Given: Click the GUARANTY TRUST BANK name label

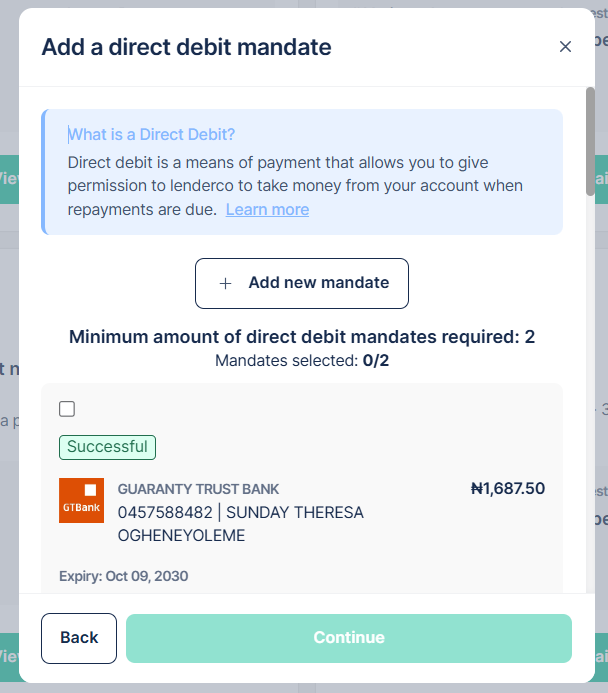Looking at the screenshot, I should (198, 489).
